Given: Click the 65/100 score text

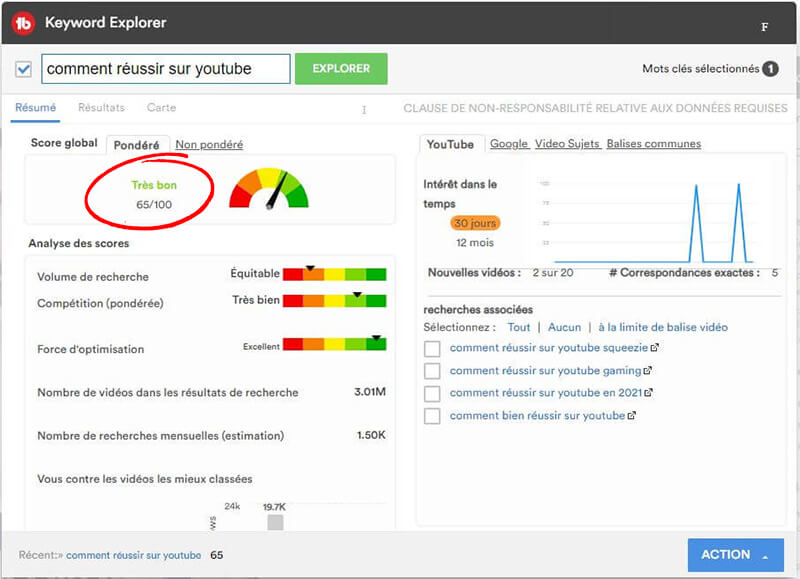Looking at the screenshot, I should point(154,205).
